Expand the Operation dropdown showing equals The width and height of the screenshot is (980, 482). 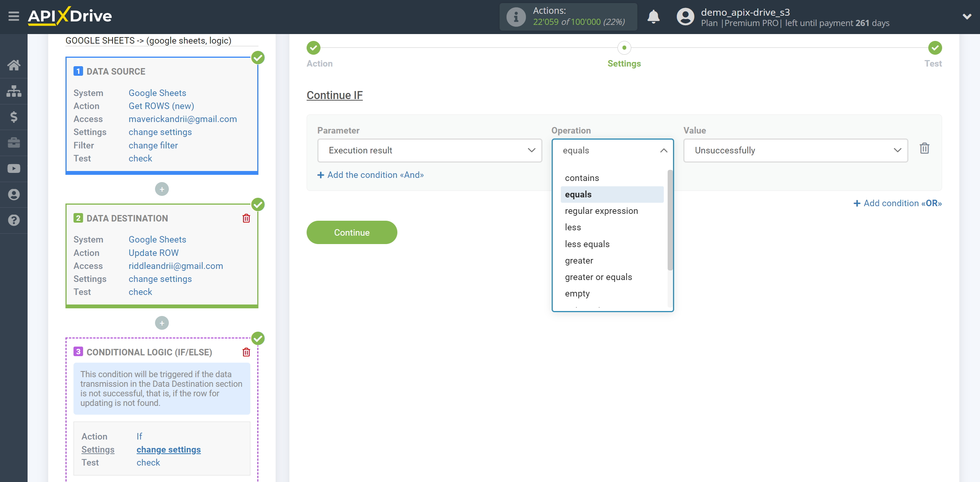pyautogui.click(x=612, y=150)
